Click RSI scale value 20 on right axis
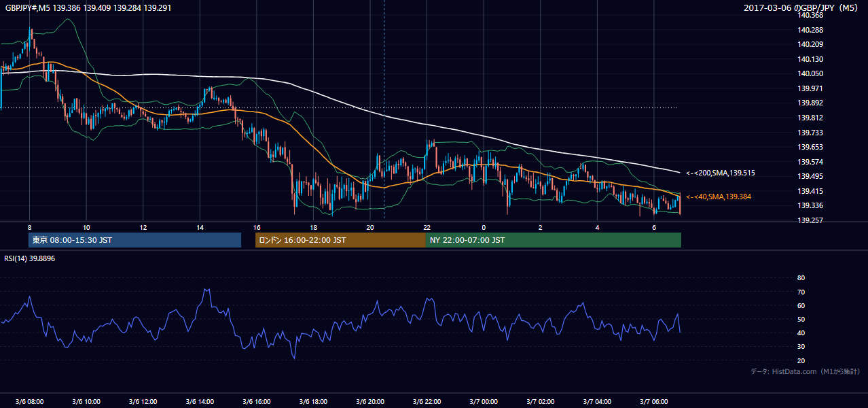The image size is (868, 408). [801, 360]
